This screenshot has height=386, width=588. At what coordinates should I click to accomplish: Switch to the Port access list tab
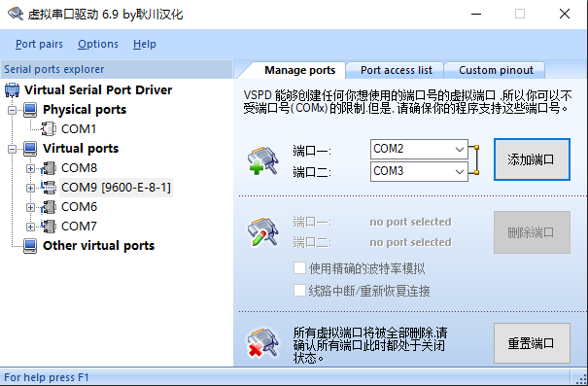(x=396, y=70)
